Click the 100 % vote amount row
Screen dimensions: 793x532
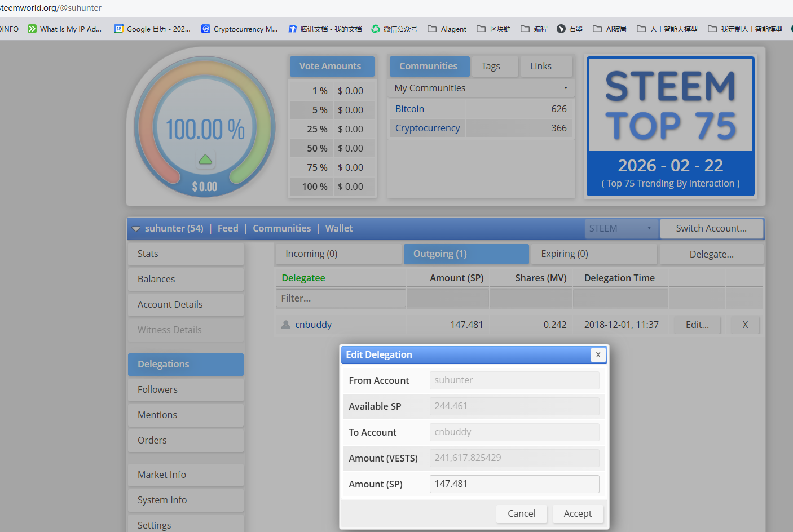tap(332, 187)
